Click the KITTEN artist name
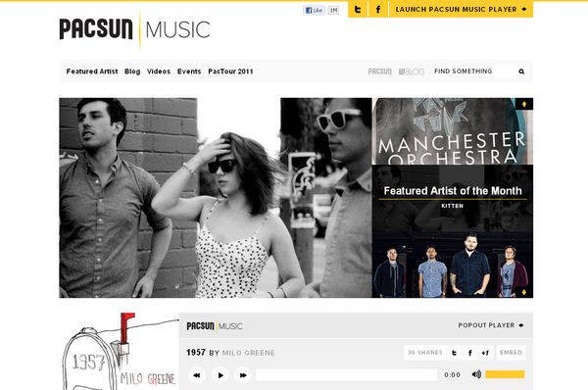Image resolution: width=588 pixels, height=390 pixels. pos(452,206)
